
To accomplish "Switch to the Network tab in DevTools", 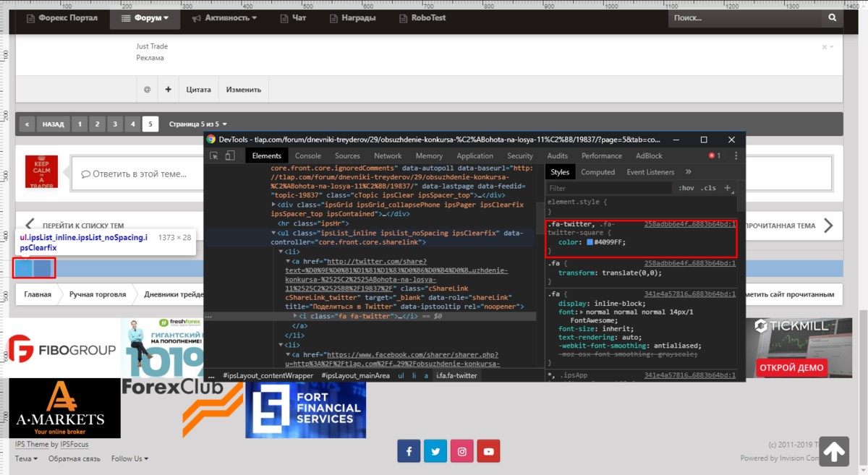I will pyautogui.click(x=388, y=155).
